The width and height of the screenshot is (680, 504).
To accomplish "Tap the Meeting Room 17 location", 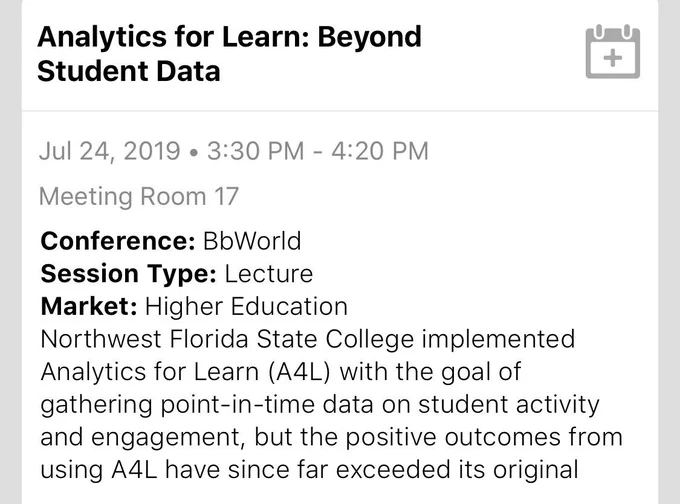I will (139, 196).
